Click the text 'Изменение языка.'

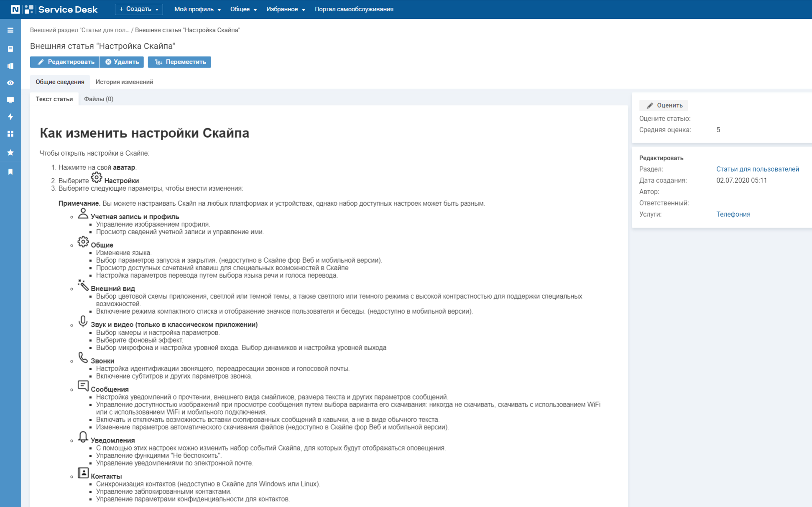pos(124,253)
